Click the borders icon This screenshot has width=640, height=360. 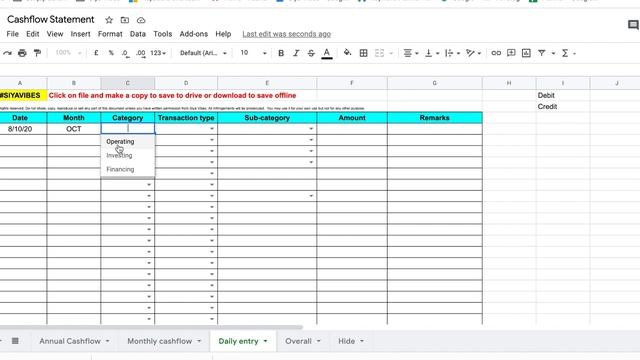tap(363, 53)
